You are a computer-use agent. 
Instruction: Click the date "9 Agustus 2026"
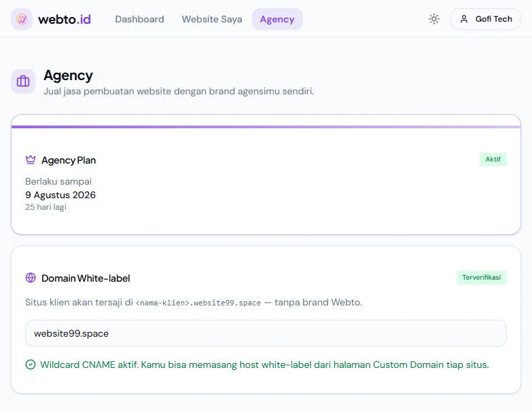[60, 195]
